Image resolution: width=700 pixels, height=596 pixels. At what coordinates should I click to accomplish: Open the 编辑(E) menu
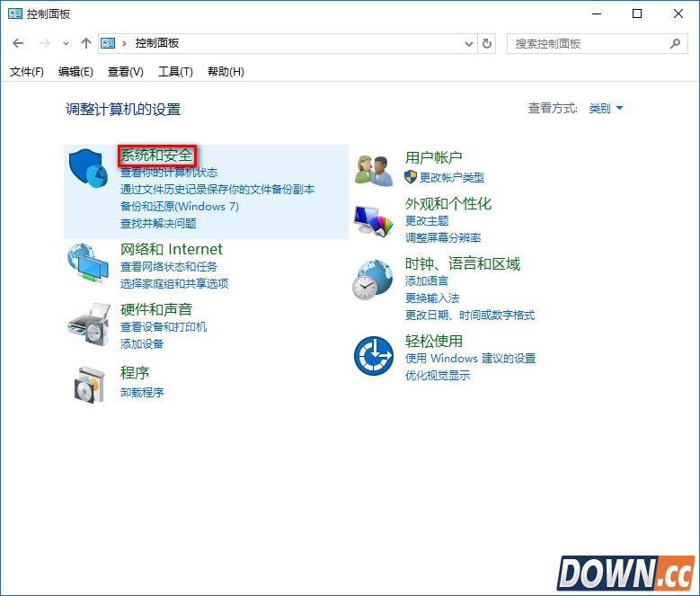coord(75,71)
